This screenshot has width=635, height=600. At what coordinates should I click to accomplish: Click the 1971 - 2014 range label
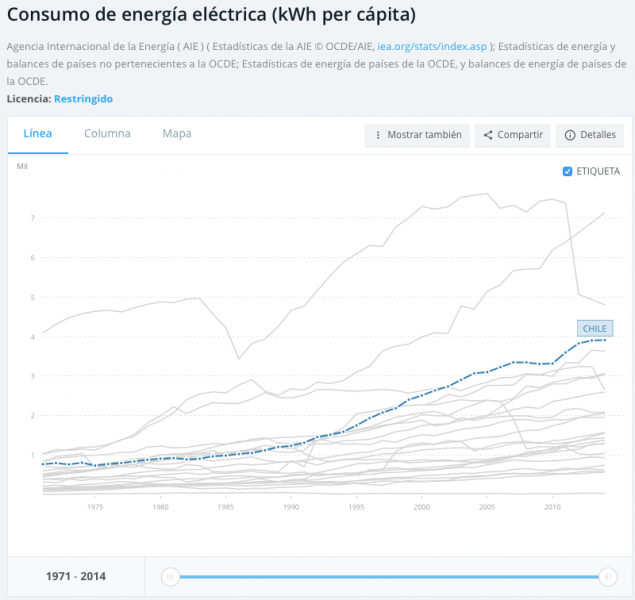click(x=76, y=576)
